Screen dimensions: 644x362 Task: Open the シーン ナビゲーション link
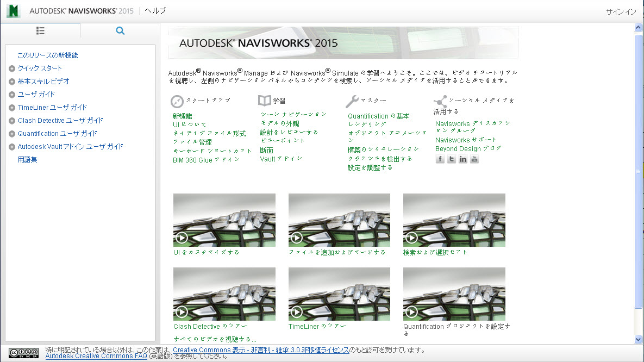tap(293, 114)
